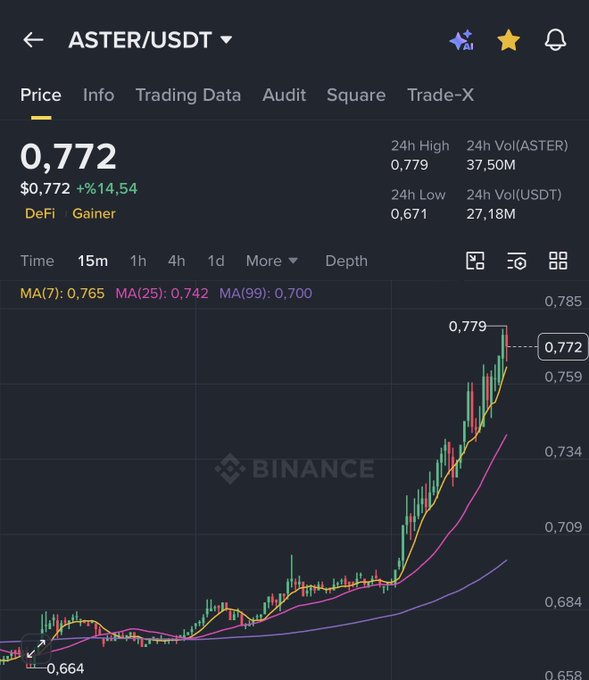Tap the MA(25): 0,742 indicator label

(x=162, y=294)
